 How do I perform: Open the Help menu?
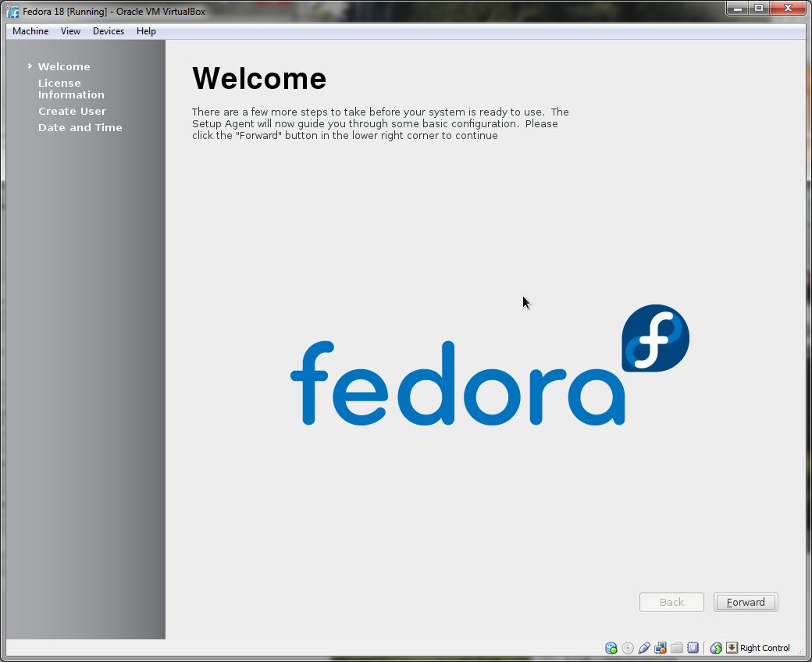146,31
